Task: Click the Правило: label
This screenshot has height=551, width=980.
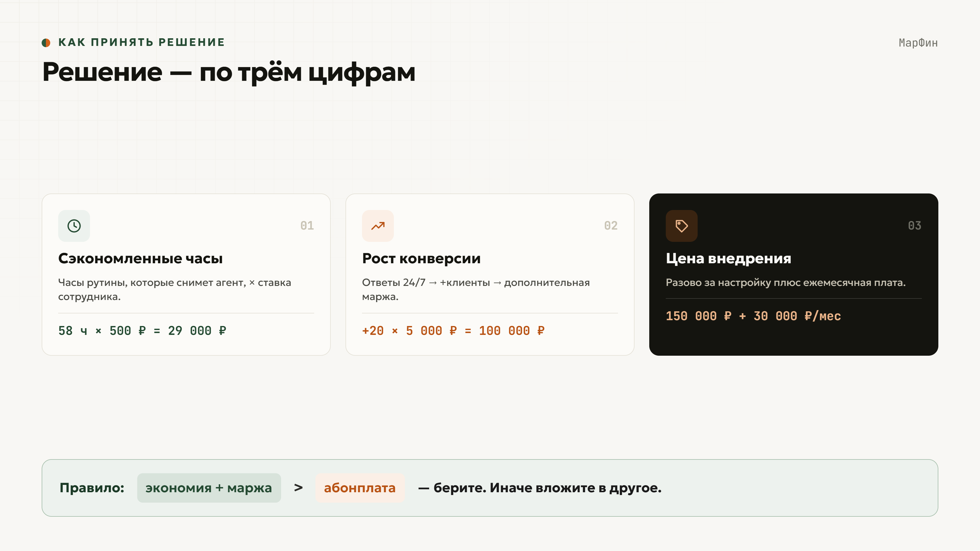Action: pyautogui.click(x=92, y=488)
